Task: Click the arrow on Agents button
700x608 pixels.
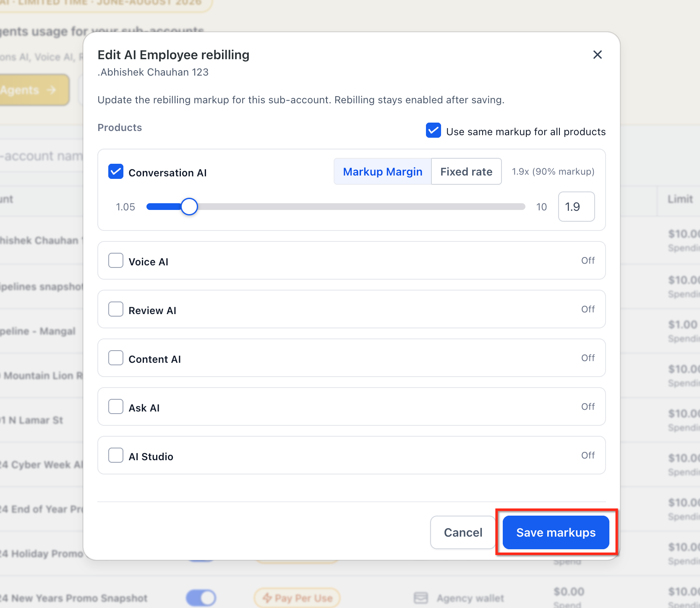Action: pos(52,90)
